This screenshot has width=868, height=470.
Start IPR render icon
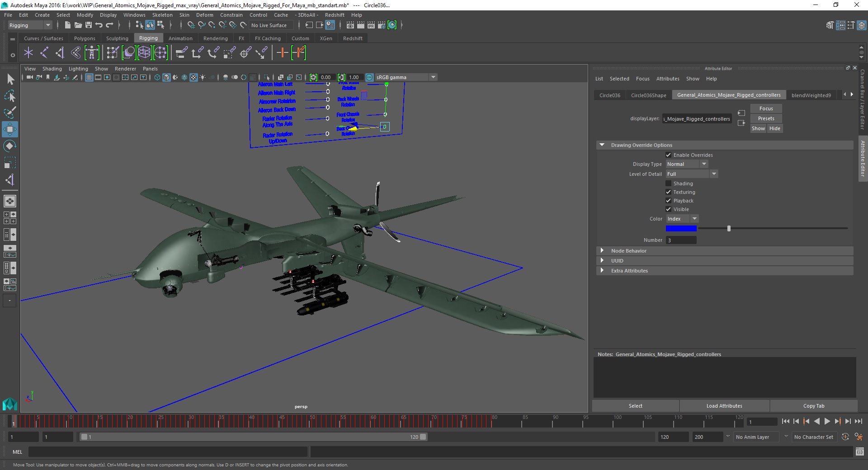371,25
